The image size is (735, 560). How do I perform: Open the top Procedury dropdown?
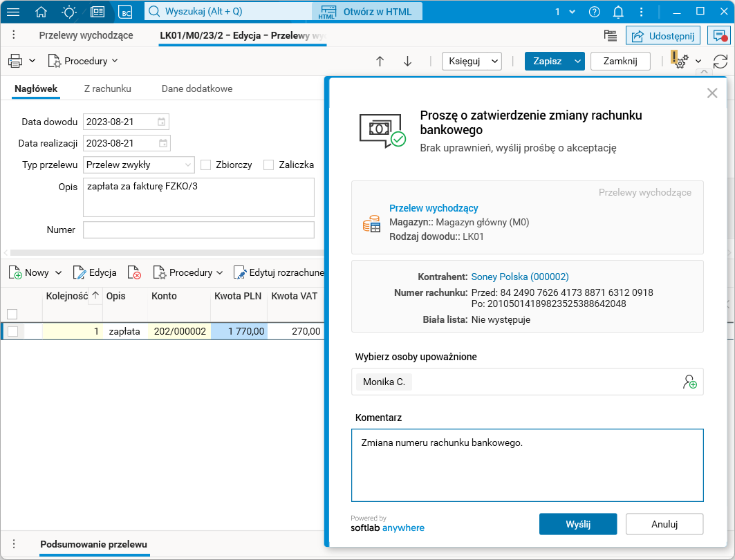coord(83,61)
